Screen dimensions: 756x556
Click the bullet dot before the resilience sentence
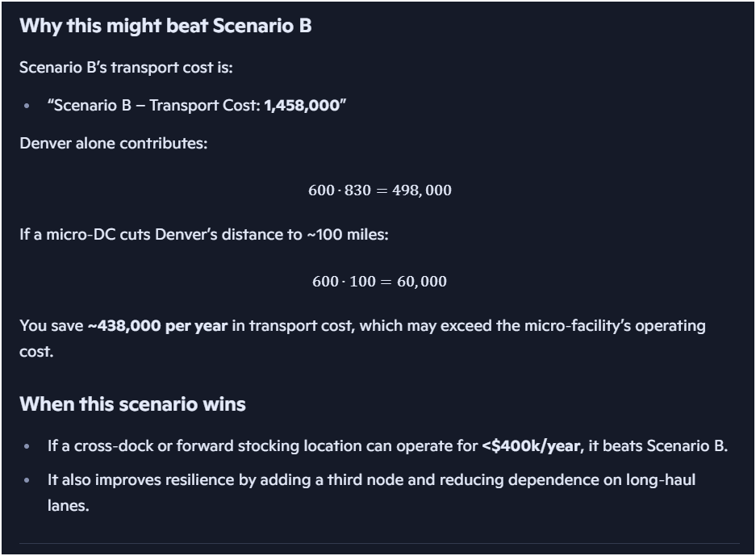27,481
